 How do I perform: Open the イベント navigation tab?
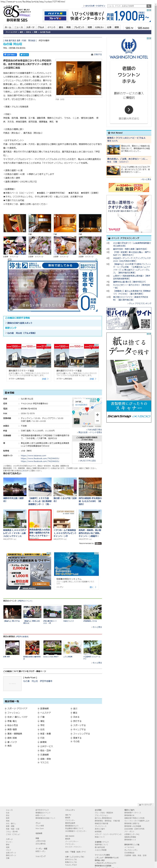[x=51, y=27]
